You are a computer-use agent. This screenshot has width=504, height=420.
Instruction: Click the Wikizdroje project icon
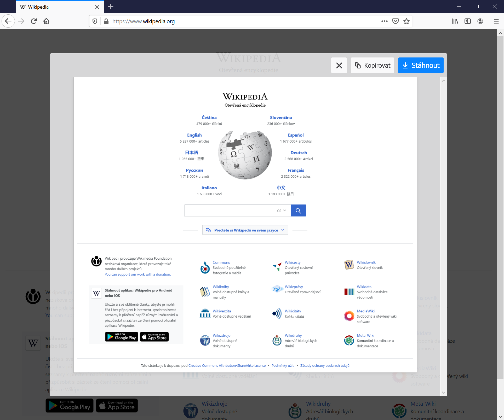coord(205,340)
